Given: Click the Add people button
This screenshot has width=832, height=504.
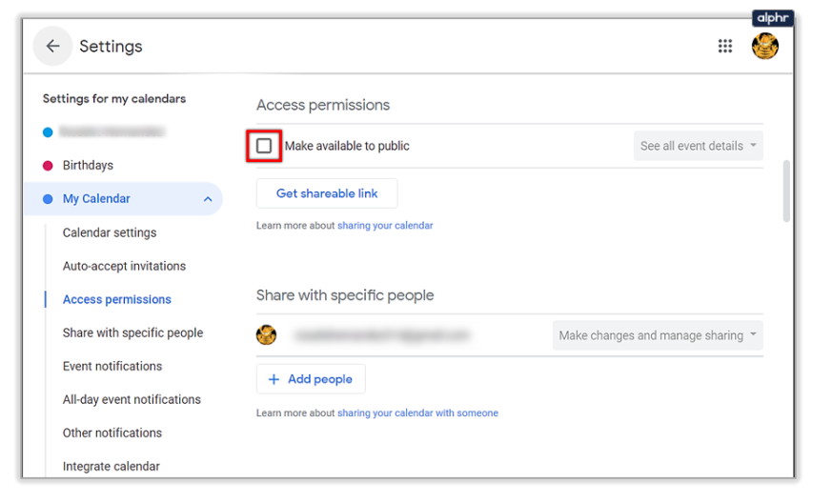Looking at the screenshot, I should point(311,379).
